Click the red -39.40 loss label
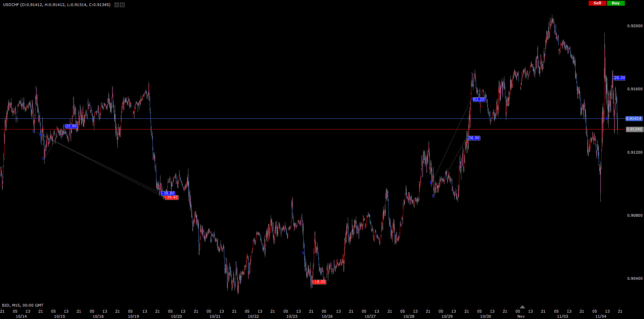This screenshot has height=319, width=644. [x=172, y=198]
